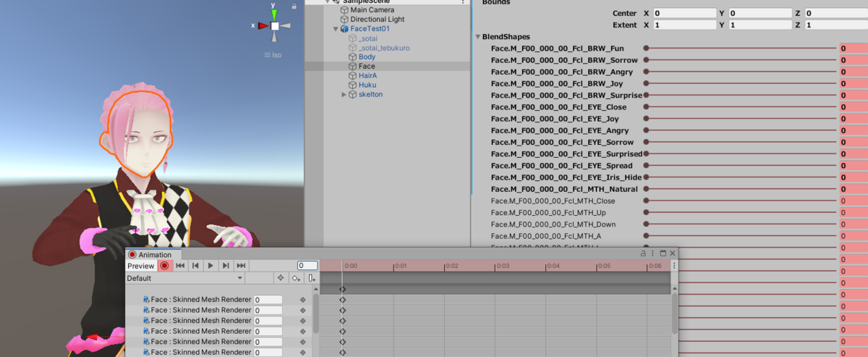Select the FaceTest01 object
The height and width of the screenshot is (357, 868).
click(x=370, y=29)
